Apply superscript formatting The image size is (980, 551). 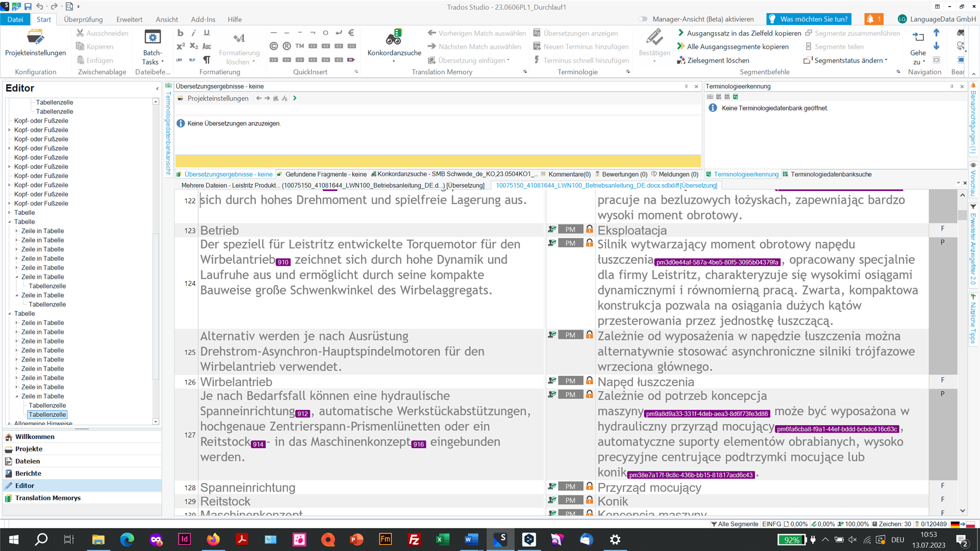180,46
